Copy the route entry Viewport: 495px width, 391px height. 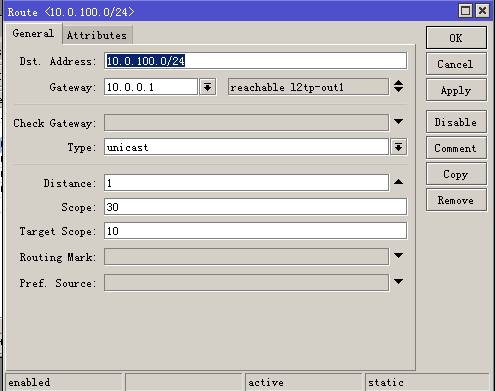coord(456,174)
